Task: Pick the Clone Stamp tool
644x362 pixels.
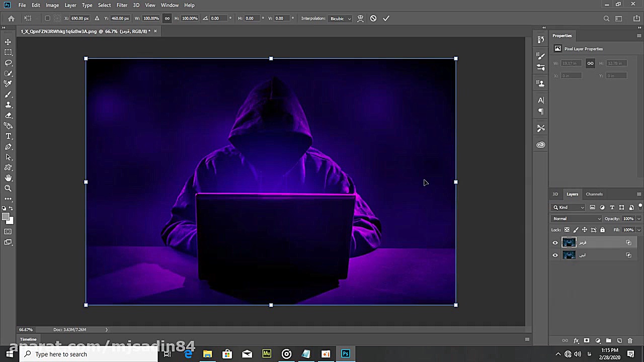Action: 8,105
